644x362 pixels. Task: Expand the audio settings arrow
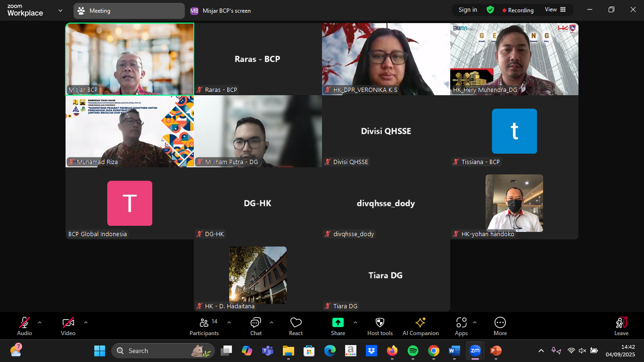(40, 323)
